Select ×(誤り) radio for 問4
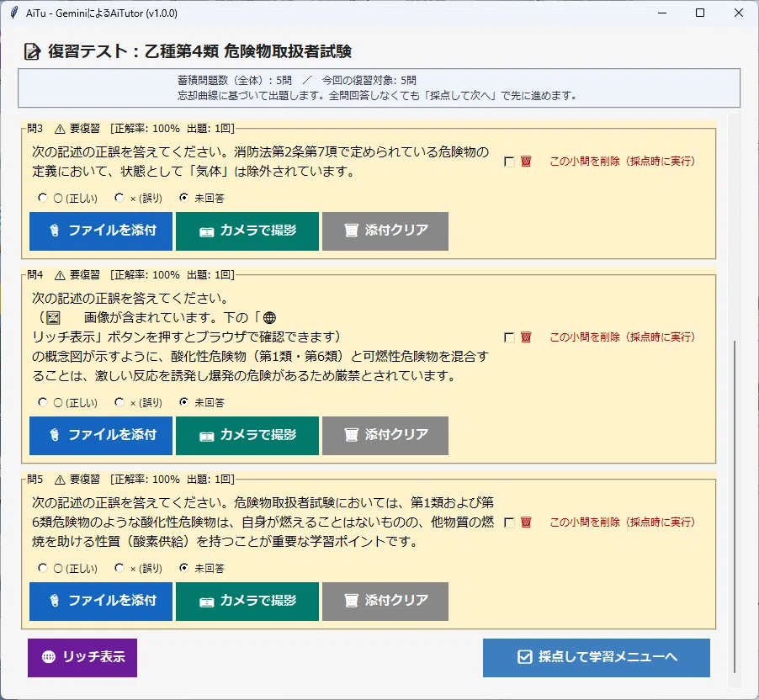This screenshot has height=700, width=759. [119, 402]
